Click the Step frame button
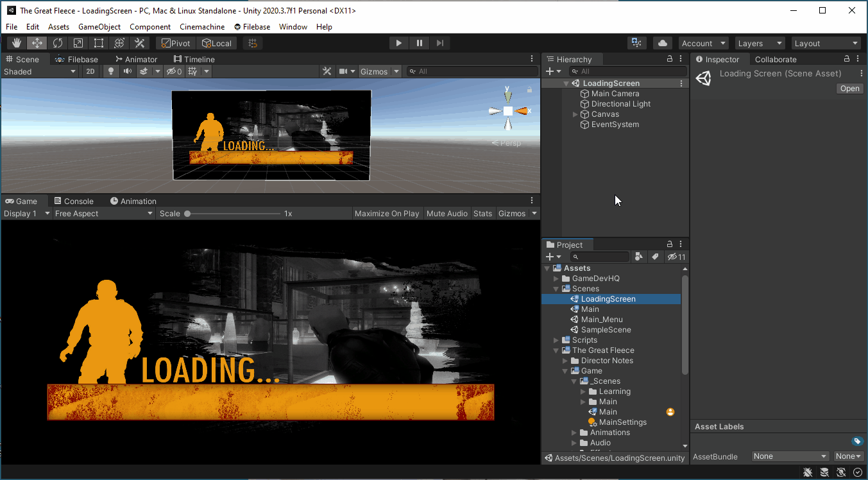Viewport: 868px width, 480px height. tap(440, 43)
